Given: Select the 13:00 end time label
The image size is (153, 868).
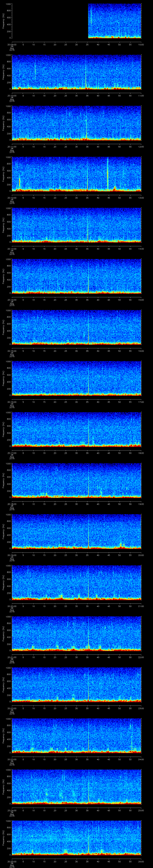Looking at the screenshot, I should pos(141,198).
